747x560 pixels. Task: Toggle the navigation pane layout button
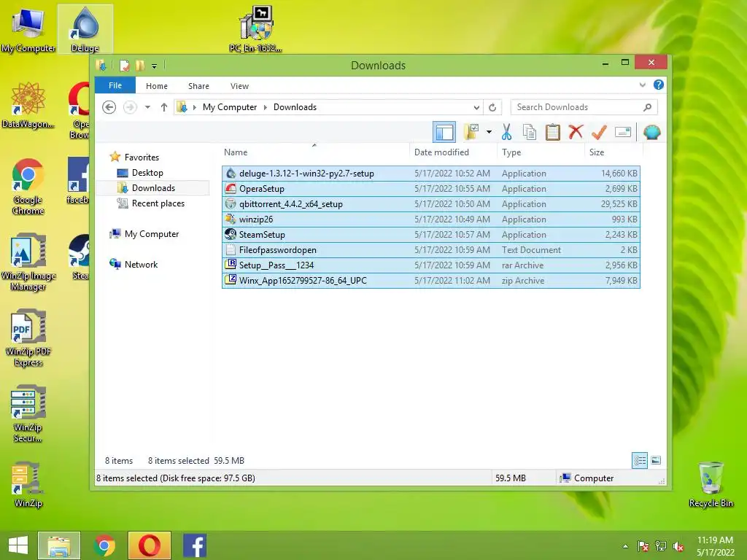click(x=444, y=132)
